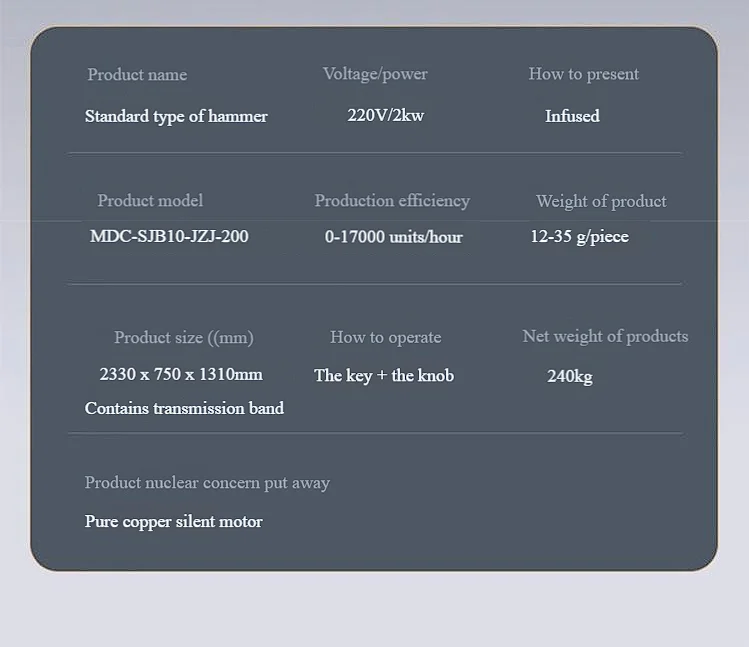Viewport: 749px width, 647px height.
Task: Click the "Production efficiency" label
Action: coord(392,201)
